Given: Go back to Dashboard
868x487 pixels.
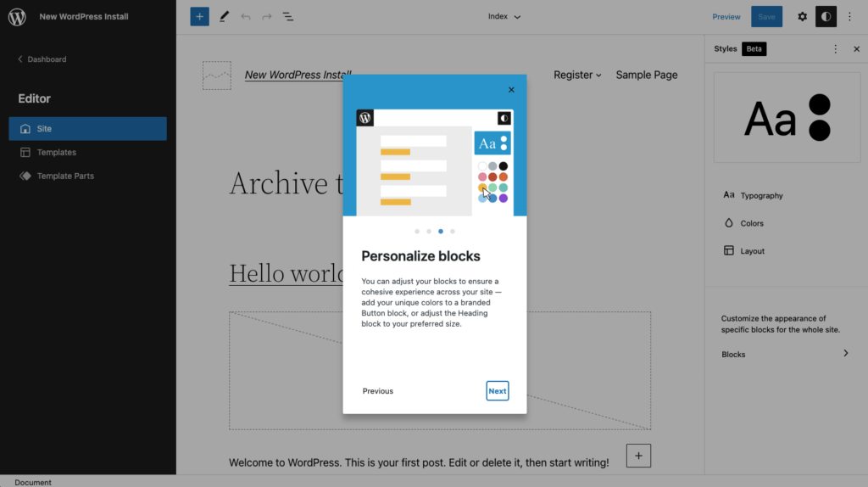Looking at the screenshot, I should click(42, 59).
